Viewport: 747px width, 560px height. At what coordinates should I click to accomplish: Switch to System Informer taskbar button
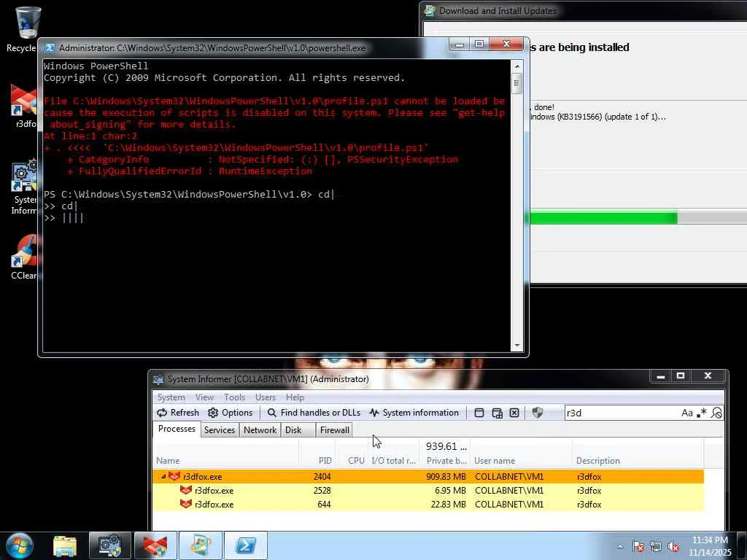110,545
